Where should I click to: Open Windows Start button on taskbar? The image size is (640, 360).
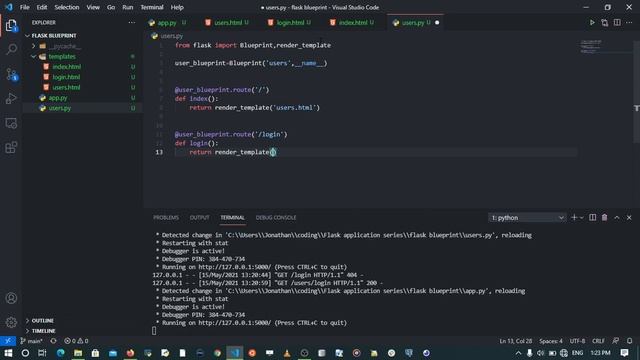tap(8, 353)
